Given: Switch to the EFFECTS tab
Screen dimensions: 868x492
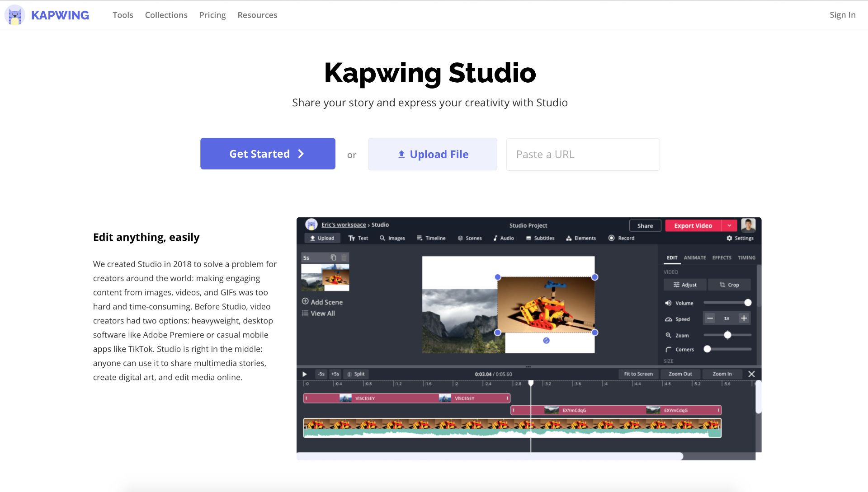Looking at the screenshot, I should (722, 258).
